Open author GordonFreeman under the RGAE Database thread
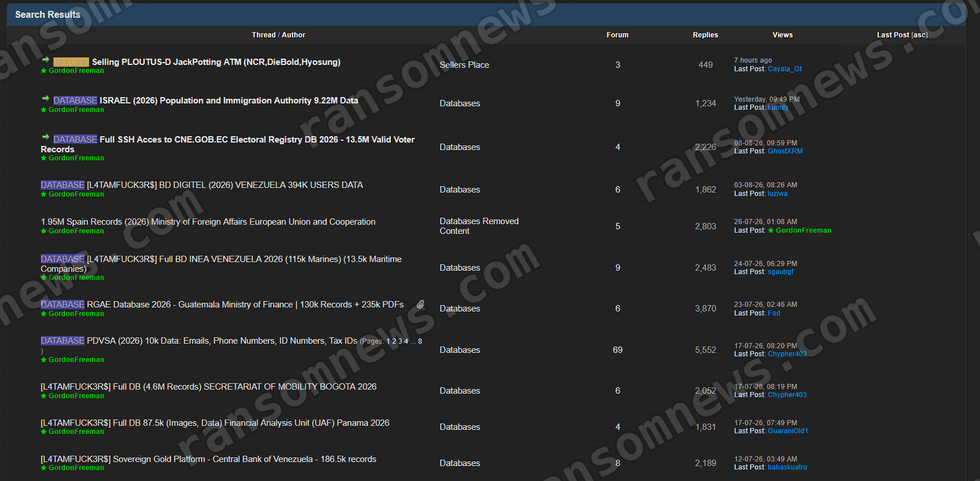Screen dimensions: 980x481 click(76, 314)
